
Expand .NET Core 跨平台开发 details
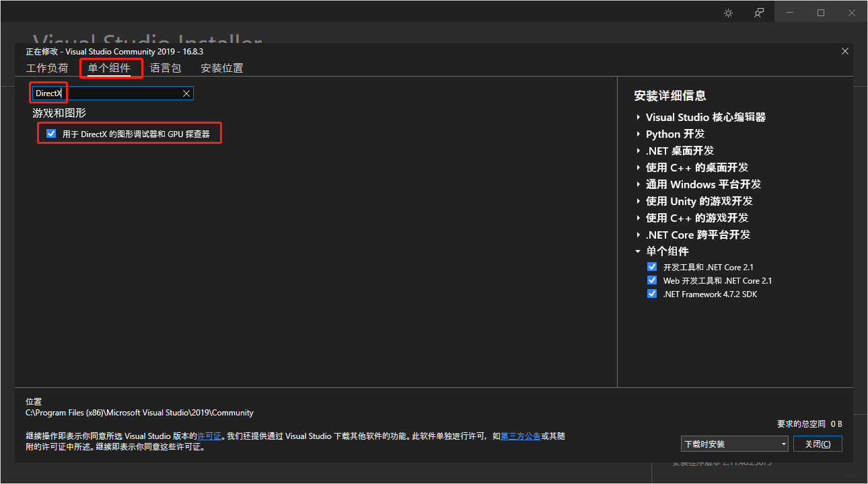click(638, 235)
